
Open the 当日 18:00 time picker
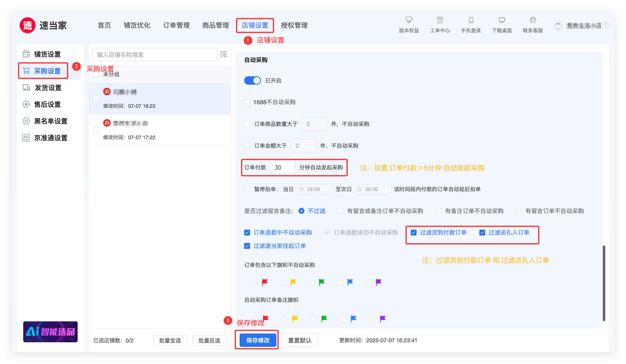coord(314,189)
